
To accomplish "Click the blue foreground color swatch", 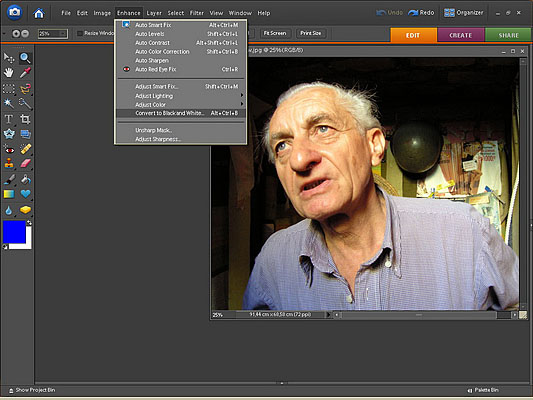I will click(14, 232).
